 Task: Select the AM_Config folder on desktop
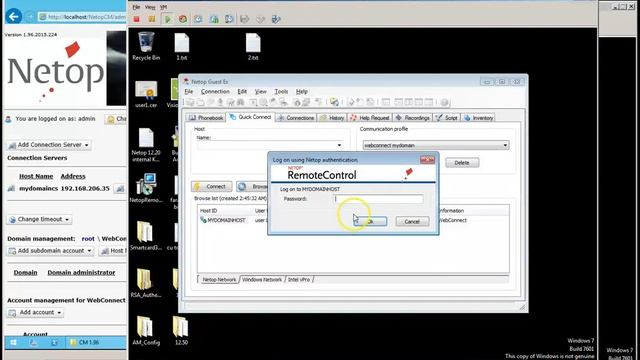[146, 331]
